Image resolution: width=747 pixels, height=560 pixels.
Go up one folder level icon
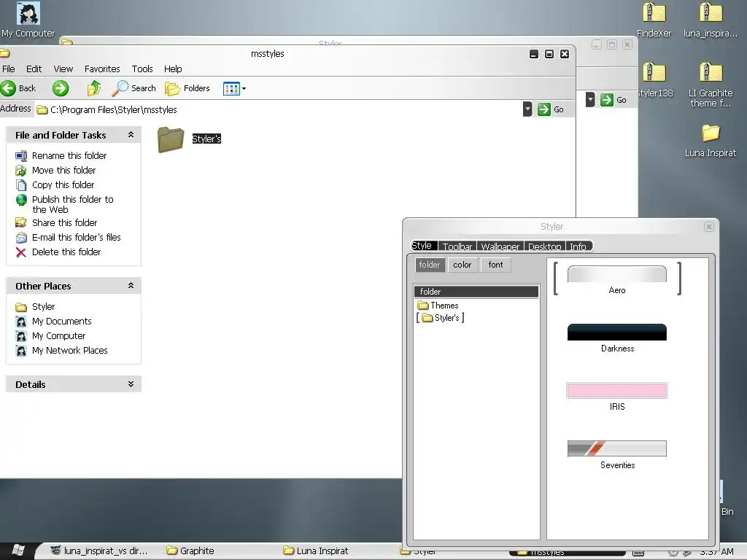(x=94, y=88)
